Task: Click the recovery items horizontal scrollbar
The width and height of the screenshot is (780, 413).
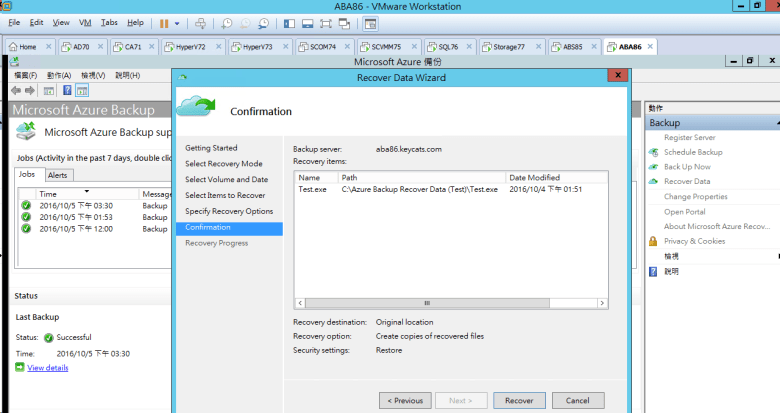Action: (x=425, y=303)
